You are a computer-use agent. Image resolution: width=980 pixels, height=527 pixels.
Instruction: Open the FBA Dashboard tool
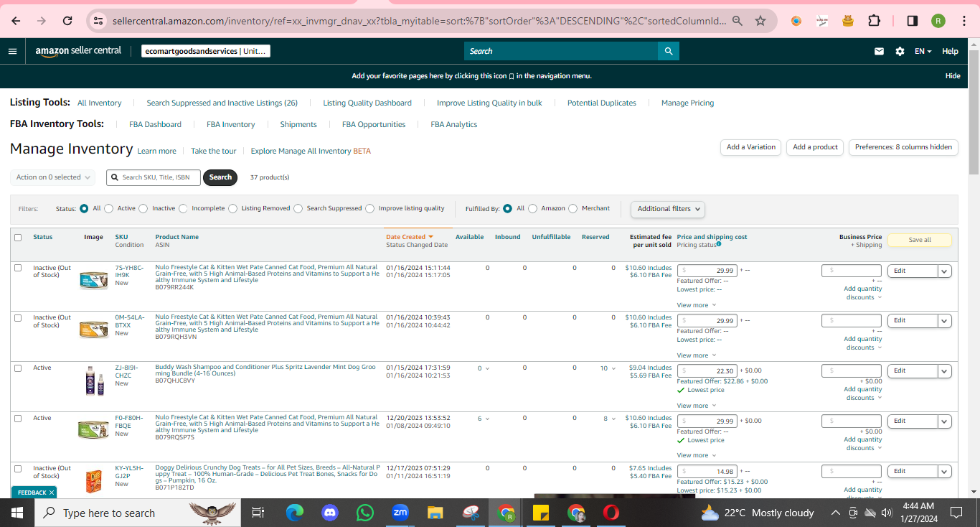pos(155,125)
